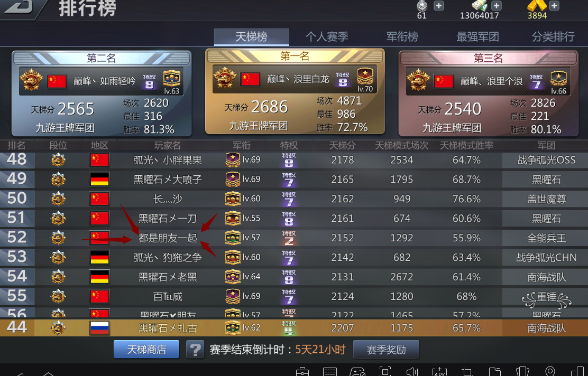The height and width of the screenshot is (376, 588).
Task: Click first place player's lv.70 rank badge
Action: tap(365, 79)
